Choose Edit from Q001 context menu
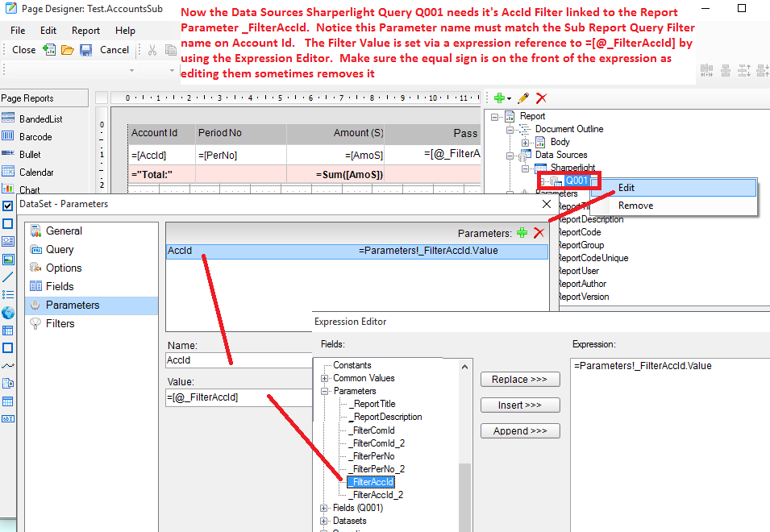This screenshot has height=532, width=770. [673, 188]
